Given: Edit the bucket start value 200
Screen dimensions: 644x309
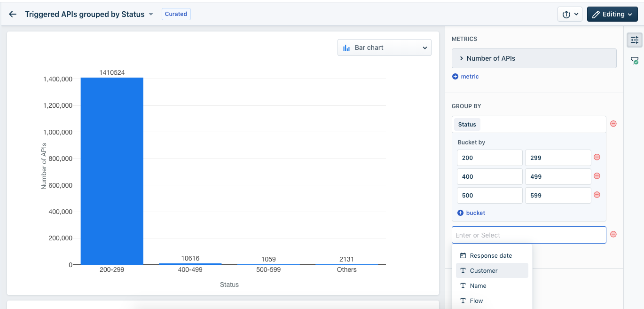Looking at the screenshot, I should pos(490,158).
